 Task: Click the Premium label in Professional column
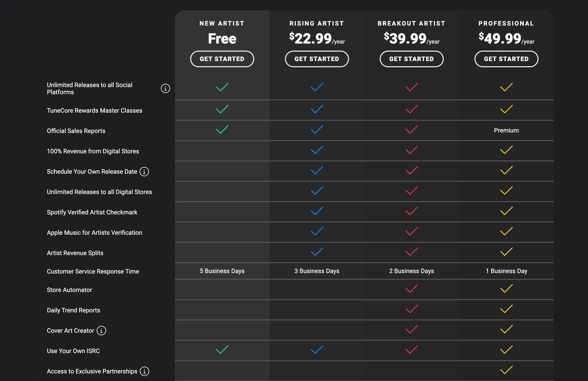[506, 131]
